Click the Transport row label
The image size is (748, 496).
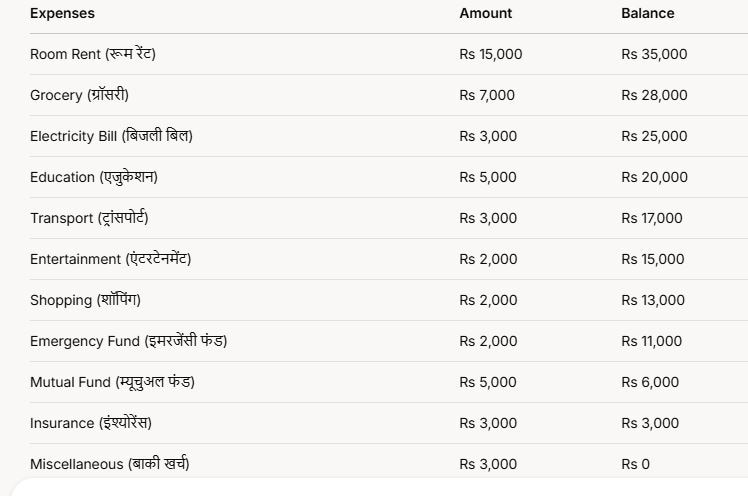[89, 218]
